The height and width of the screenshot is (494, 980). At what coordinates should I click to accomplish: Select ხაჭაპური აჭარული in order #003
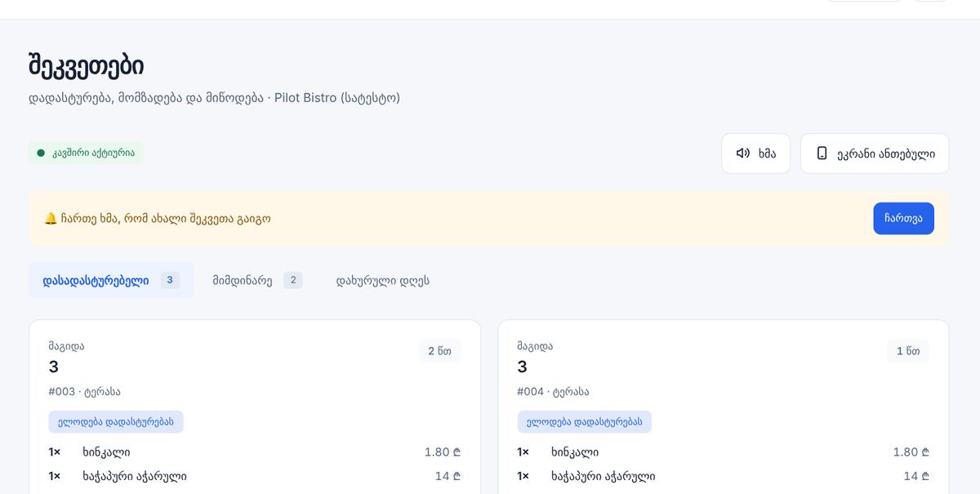pyautogui.click(x=135, y=476)
